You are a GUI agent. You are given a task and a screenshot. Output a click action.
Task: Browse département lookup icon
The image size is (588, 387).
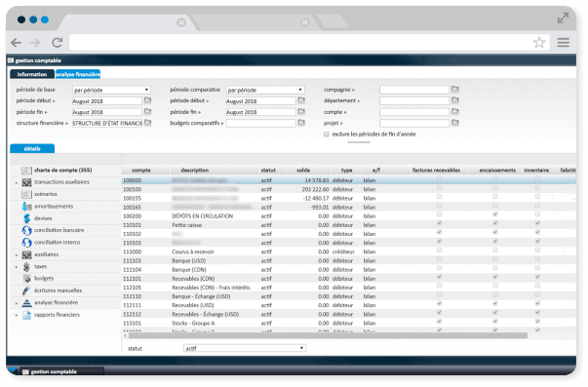tap(455, 100)
